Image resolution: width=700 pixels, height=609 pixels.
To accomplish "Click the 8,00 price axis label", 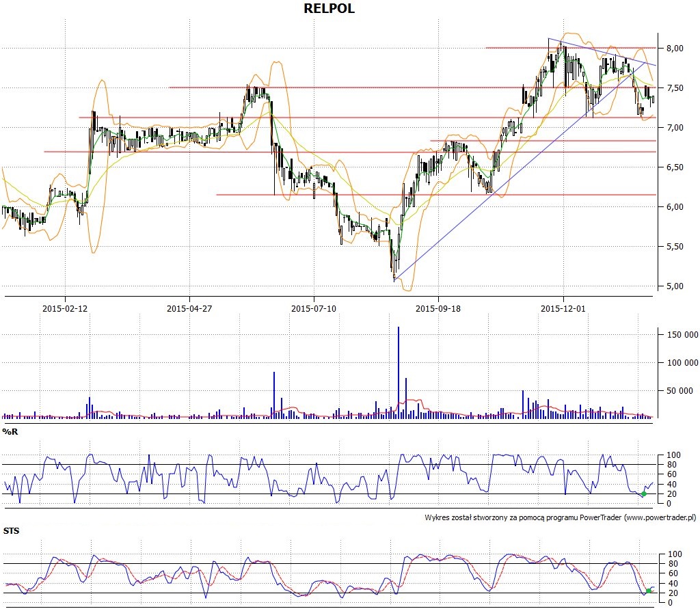I will point(675,49).
